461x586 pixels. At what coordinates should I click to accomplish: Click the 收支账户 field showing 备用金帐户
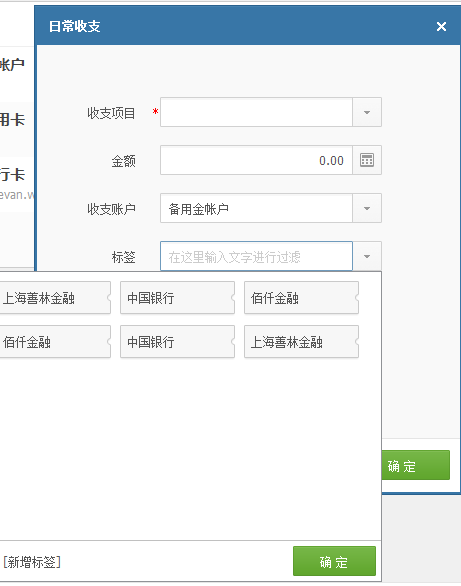[256, 208]
